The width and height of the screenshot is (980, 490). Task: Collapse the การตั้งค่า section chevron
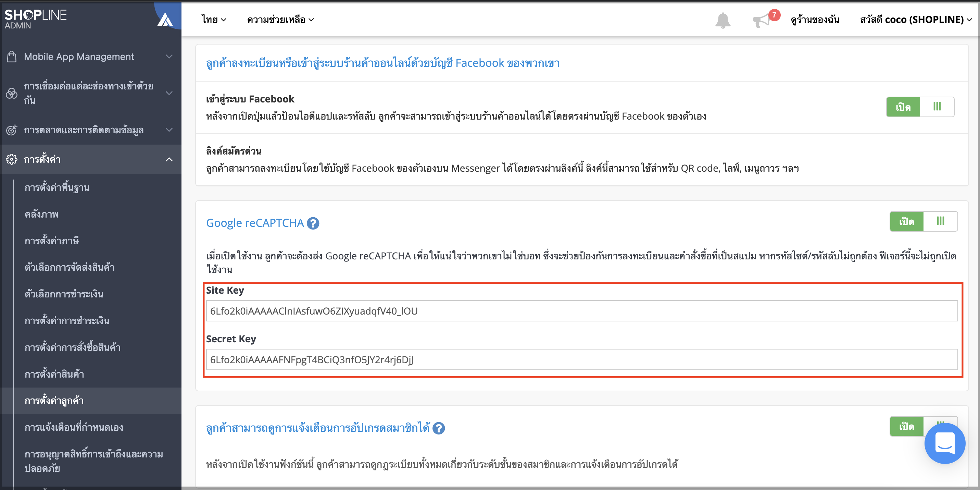pyautogui.click(x=169, y=159)
